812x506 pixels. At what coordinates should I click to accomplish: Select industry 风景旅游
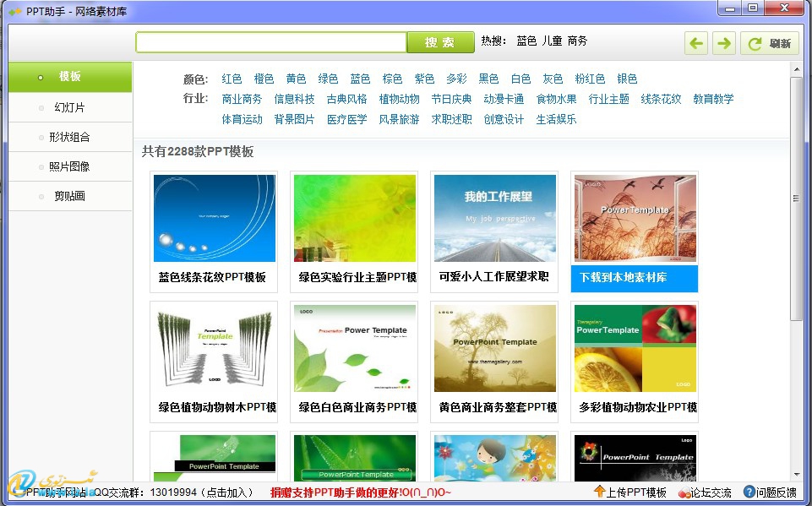tap(399, 120)
